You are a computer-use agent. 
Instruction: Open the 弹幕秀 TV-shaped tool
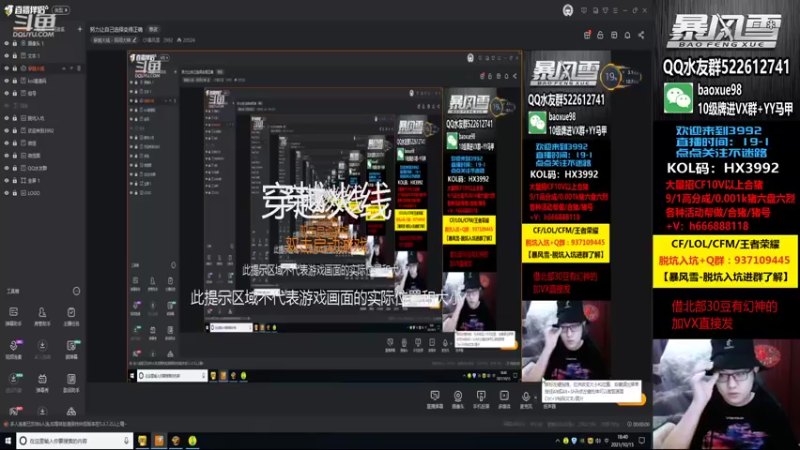(x=42, y=382)
